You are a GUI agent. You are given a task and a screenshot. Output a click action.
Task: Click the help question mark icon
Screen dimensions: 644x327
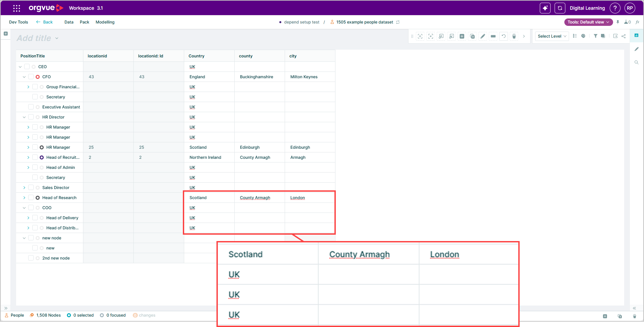pyautogui.click(x=615, y=8)
